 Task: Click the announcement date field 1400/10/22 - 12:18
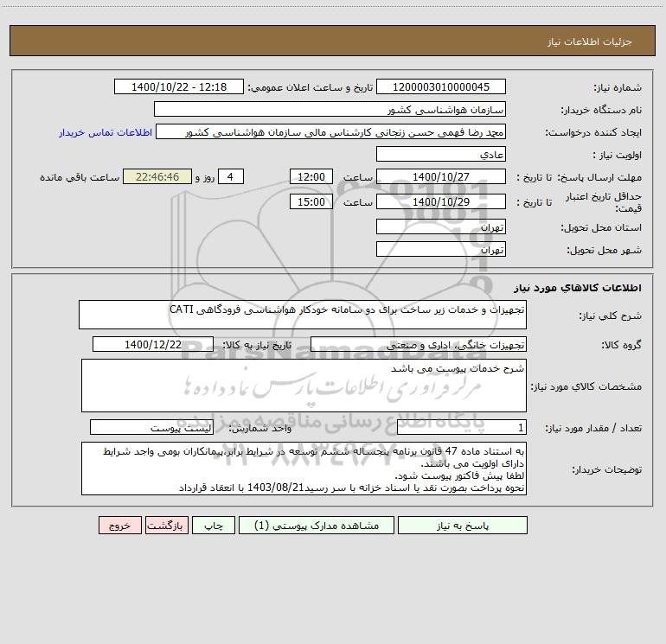click(179, 86)
